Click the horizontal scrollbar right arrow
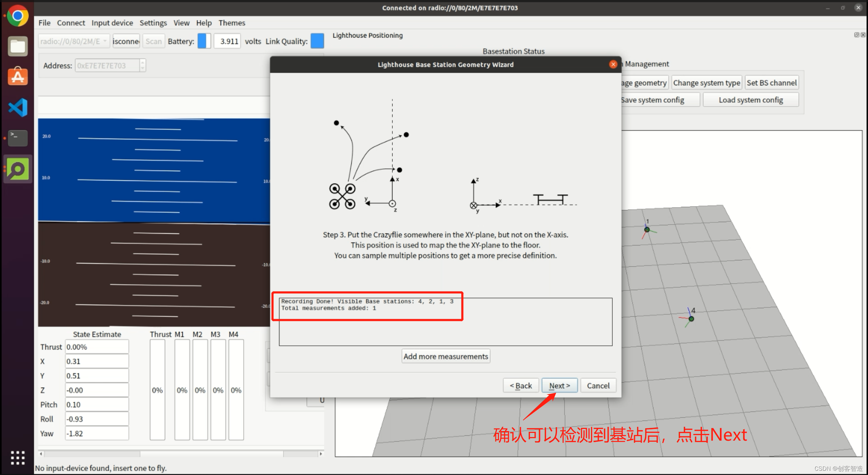Image resolution: width=868 pixels, height=475 pixels. click(320, 454)
